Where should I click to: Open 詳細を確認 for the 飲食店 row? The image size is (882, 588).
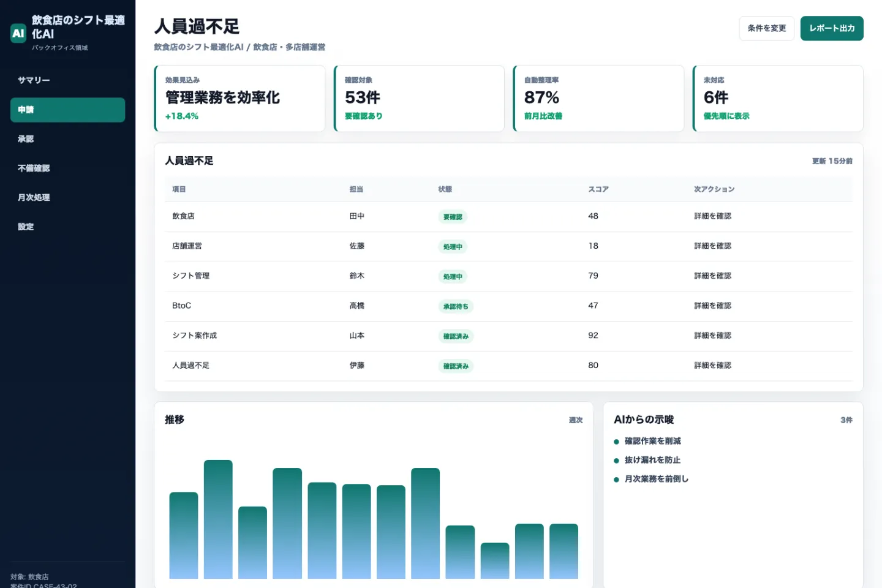(x=712, y=216)
